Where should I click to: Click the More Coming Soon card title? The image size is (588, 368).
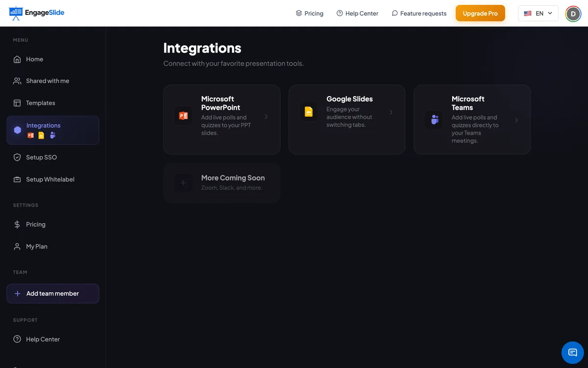(x=233, y=178)
